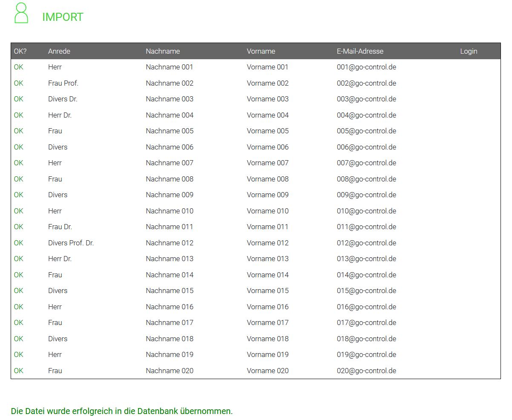512x420 pixels.
Task: Click the OK status in Nachname 020 row
Action: click(x=18, y=371)
